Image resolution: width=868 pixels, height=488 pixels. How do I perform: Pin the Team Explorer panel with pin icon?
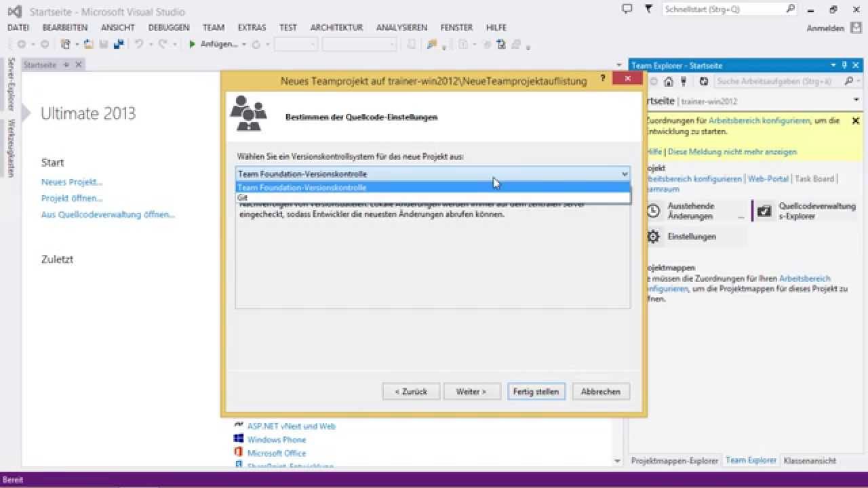844,65
